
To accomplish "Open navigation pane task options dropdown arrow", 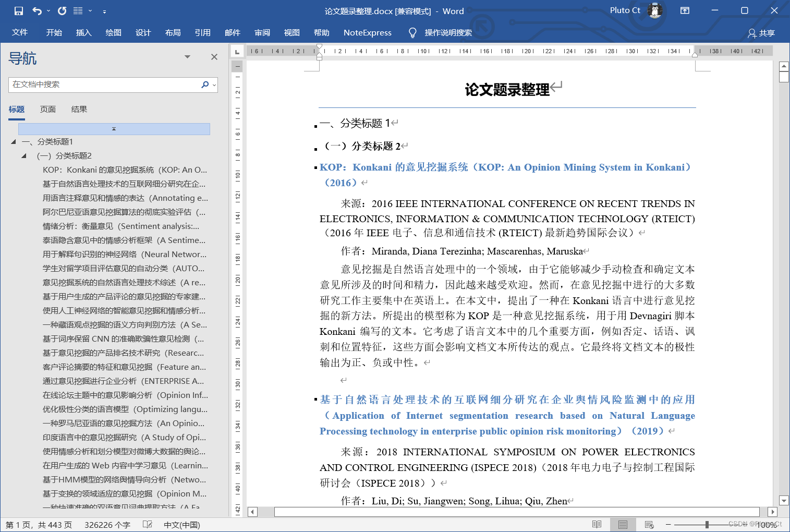I will (x=187, y=57).
